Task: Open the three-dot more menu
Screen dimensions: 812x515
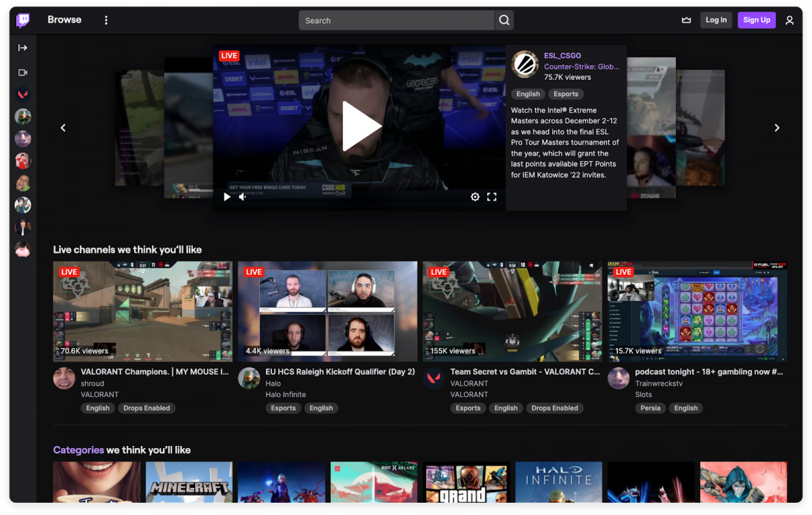Action: tap(106, 20)
